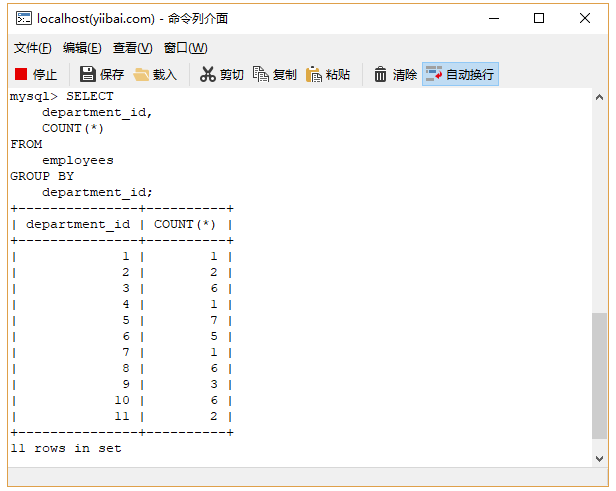Click the 'mysql> SELECT' line
Image resolution: width=616 pixels, height=491 pixels.
point(62,96)
